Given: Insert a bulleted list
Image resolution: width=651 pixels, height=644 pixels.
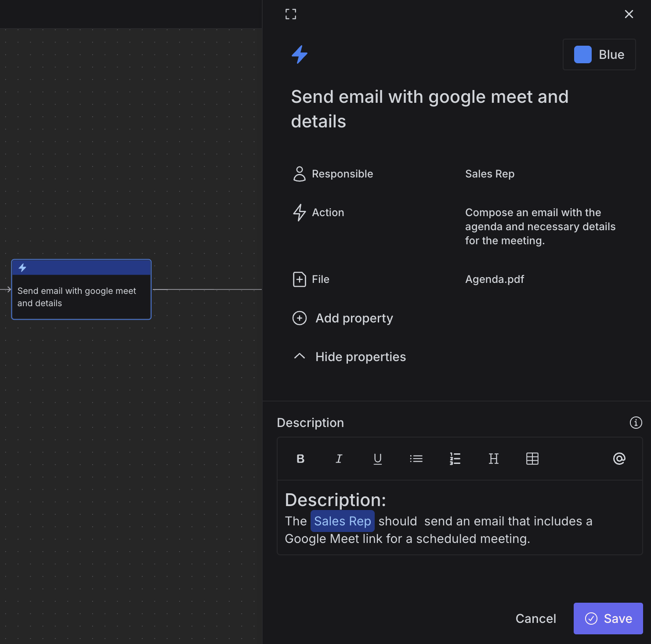Looking at the screenshot, I should click(416, 459).
